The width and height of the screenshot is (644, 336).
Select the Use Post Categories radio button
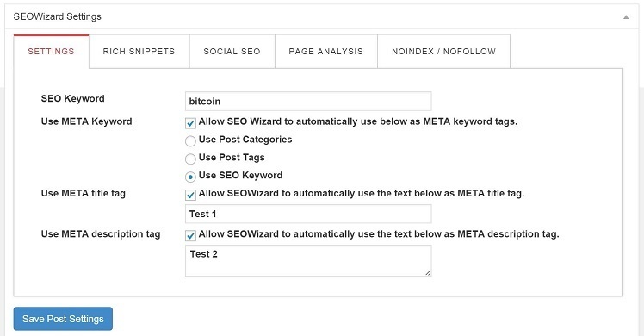[x=190, y=141]
